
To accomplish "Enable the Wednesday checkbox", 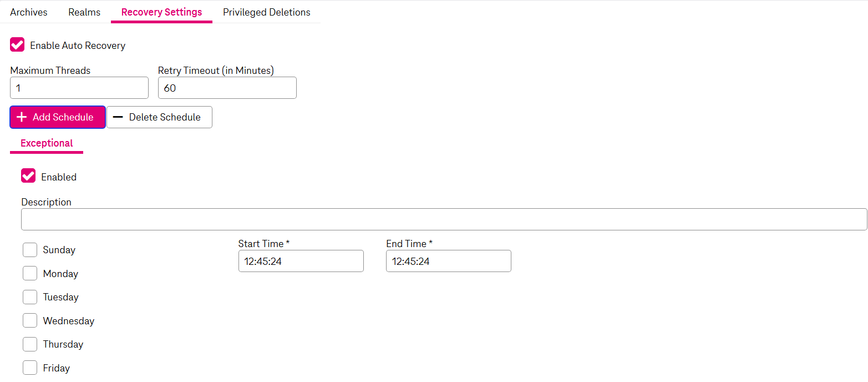I will (x=30, y=320).
